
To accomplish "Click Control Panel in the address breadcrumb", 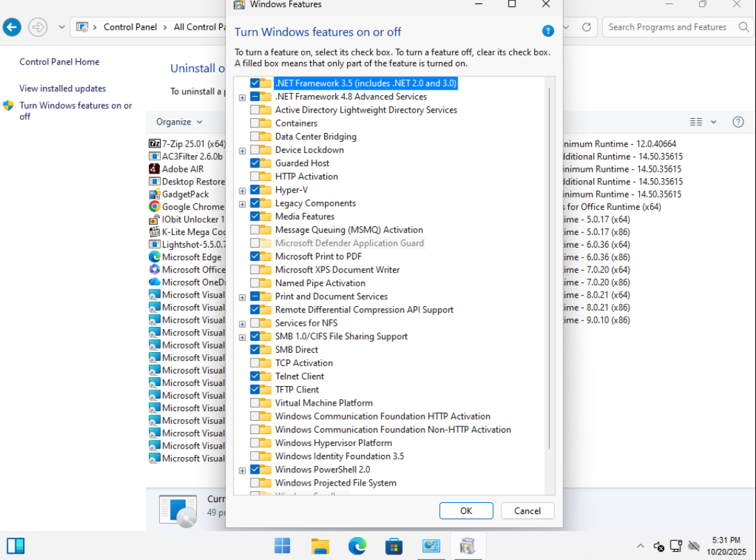I will pos(130,27).
